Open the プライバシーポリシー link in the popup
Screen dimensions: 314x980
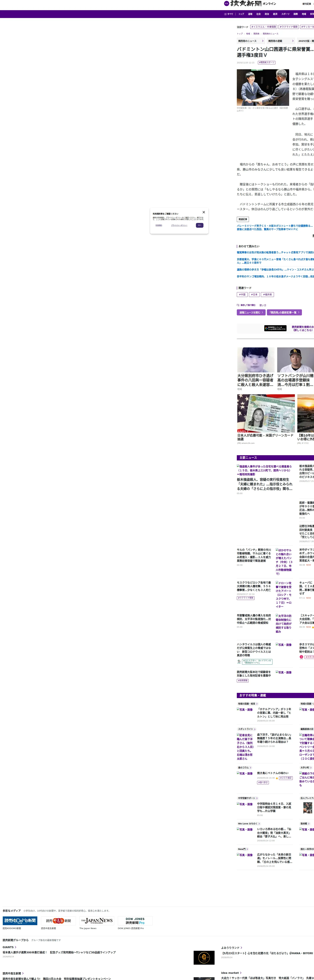179,225
